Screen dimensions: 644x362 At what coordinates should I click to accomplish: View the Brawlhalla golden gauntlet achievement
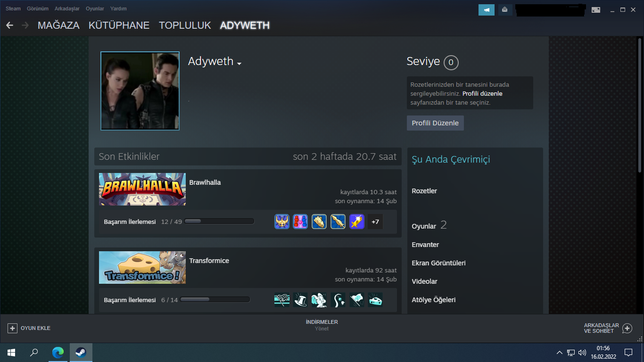point(319,222)
